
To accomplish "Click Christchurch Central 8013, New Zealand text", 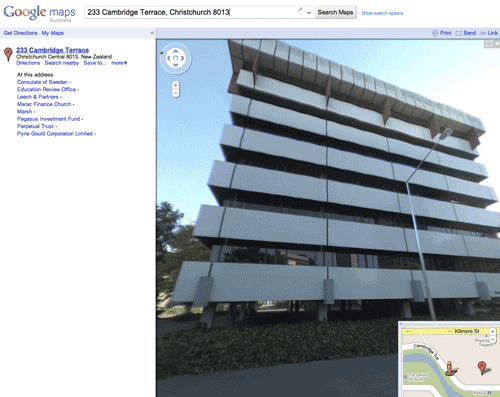I will pos(64,57).
